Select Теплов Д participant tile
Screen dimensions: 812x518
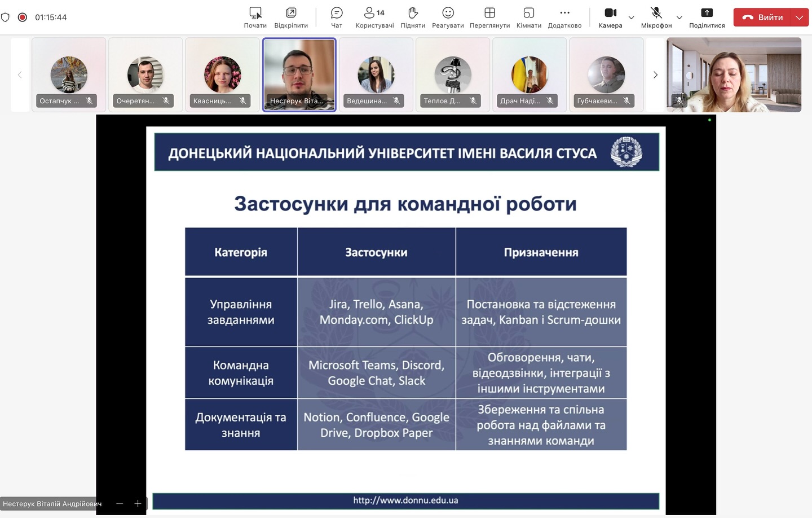pos(452,74)
